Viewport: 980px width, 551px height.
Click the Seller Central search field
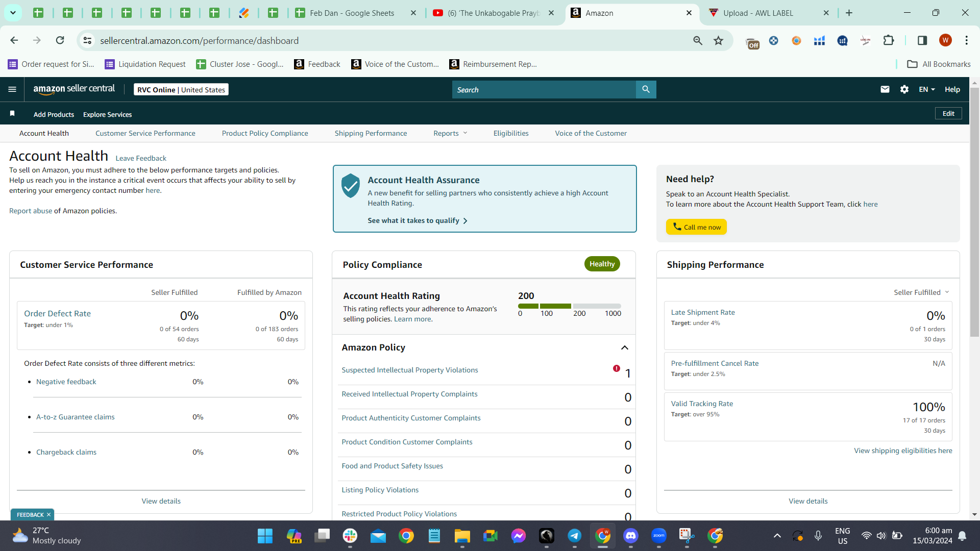coord(544,89)
